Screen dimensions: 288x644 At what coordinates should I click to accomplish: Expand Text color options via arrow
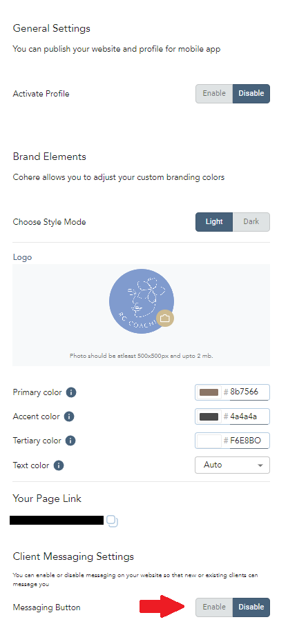tap(260, 465)
